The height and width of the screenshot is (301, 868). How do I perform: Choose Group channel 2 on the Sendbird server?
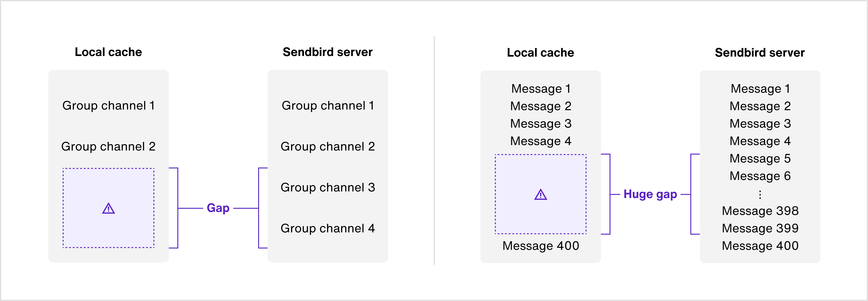tap(328, 146)
